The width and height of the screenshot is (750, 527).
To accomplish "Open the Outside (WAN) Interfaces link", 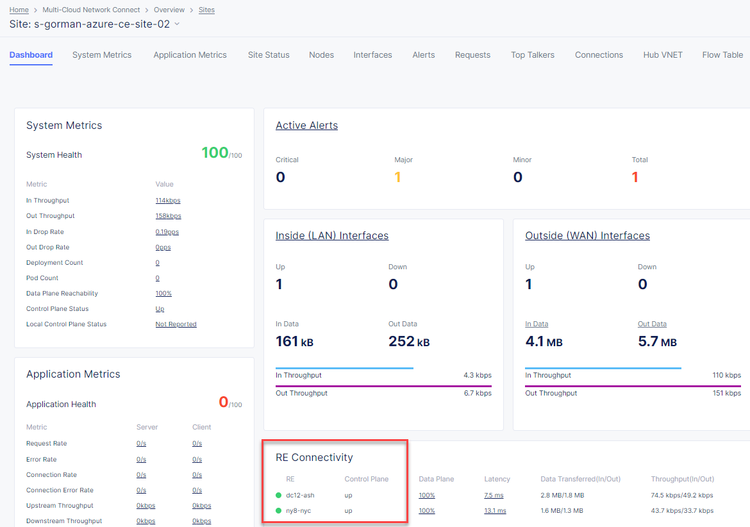I will click(x=587, y=236).
